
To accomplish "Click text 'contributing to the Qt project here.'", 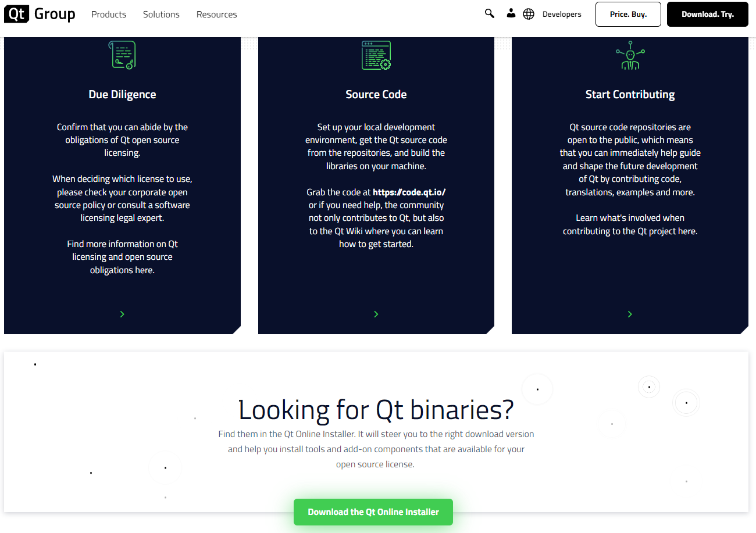I will (630, 231).
